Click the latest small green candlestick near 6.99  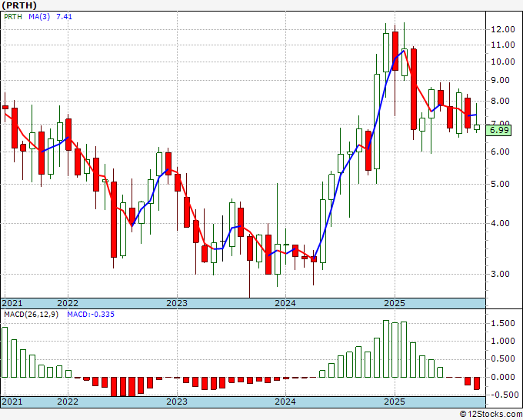coord(477,127)
